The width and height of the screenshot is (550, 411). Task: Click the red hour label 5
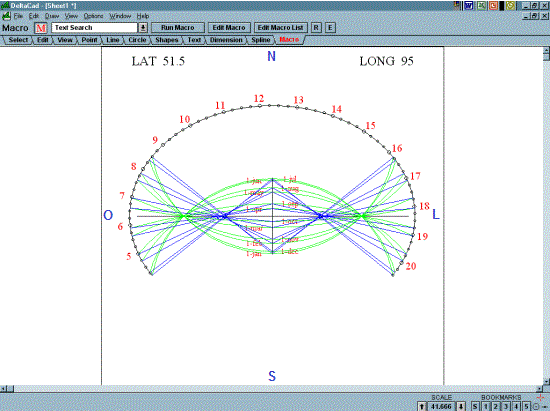[x=129, y=256]
